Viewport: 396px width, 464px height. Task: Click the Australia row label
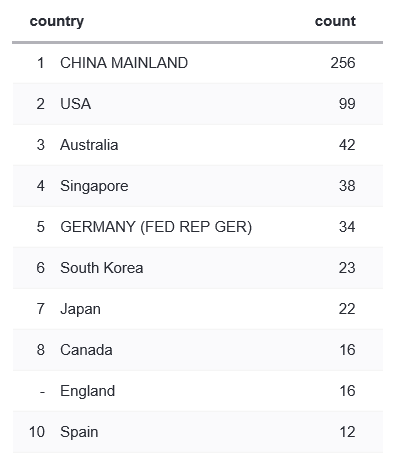(x=89, y=145)
